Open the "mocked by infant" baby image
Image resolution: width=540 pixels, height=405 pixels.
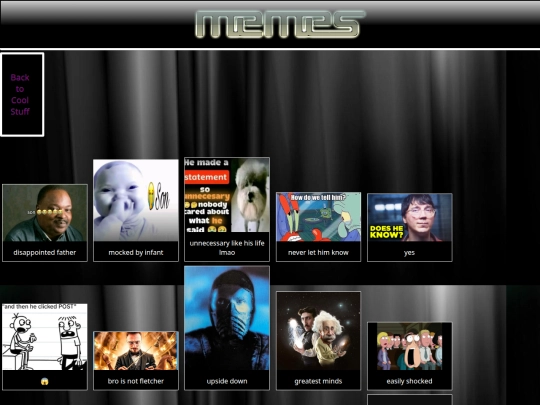tap(136, 200)
